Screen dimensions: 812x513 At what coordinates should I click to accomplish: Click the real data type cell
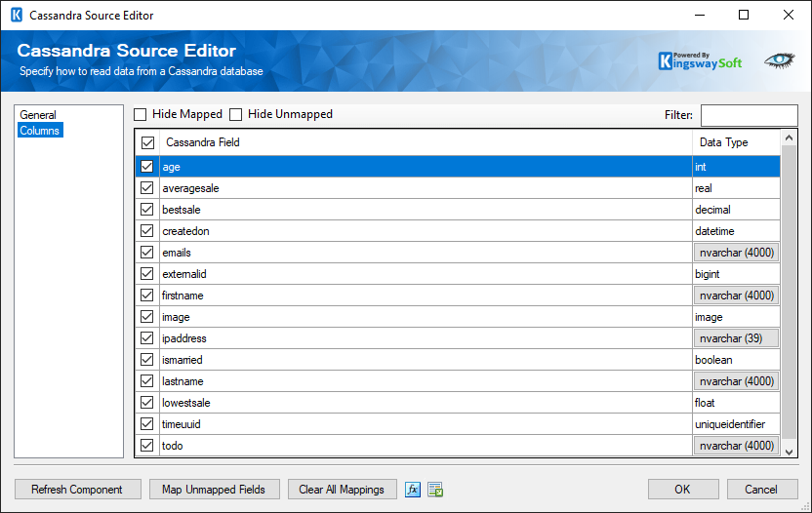click(x=736, y=188)
